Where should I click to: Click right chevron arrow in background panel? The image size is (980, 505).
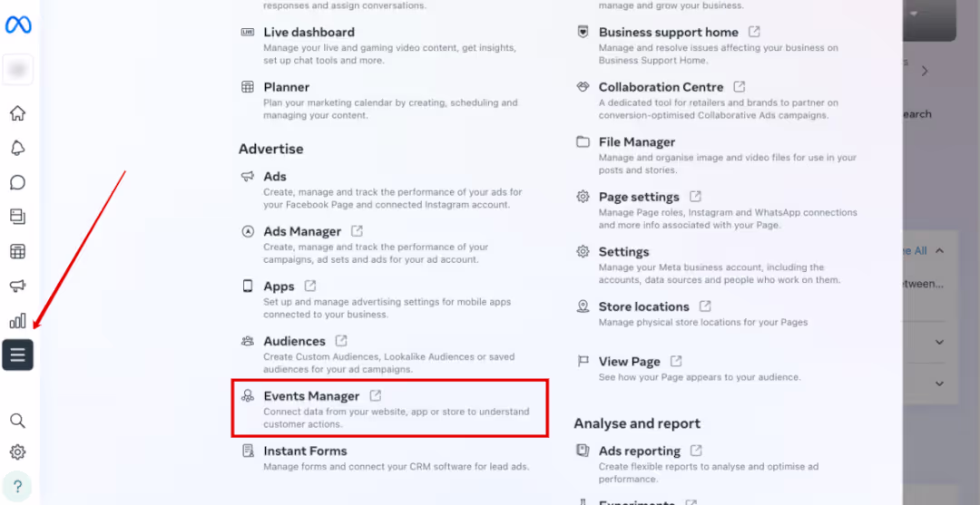[x=926, y=71]
